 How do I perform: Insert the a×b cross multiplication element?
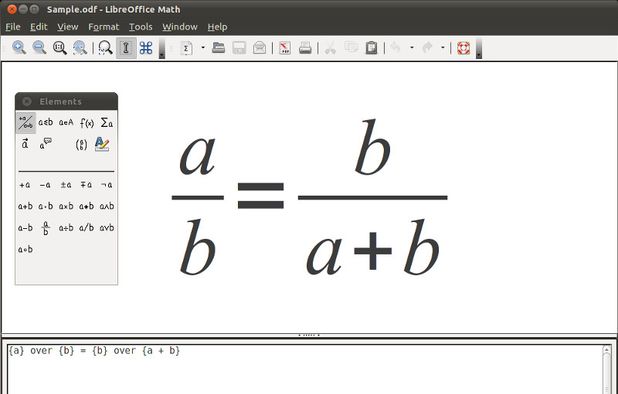(66, 206)
